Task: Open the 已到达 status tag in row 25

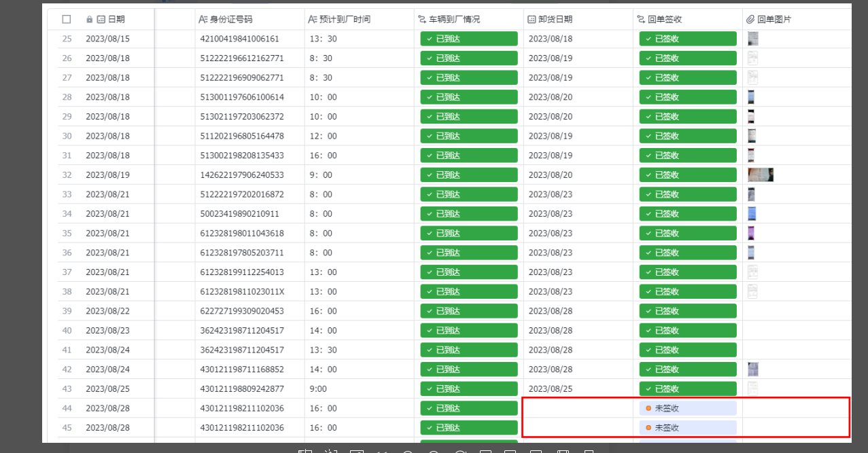Action: [468, 39]
